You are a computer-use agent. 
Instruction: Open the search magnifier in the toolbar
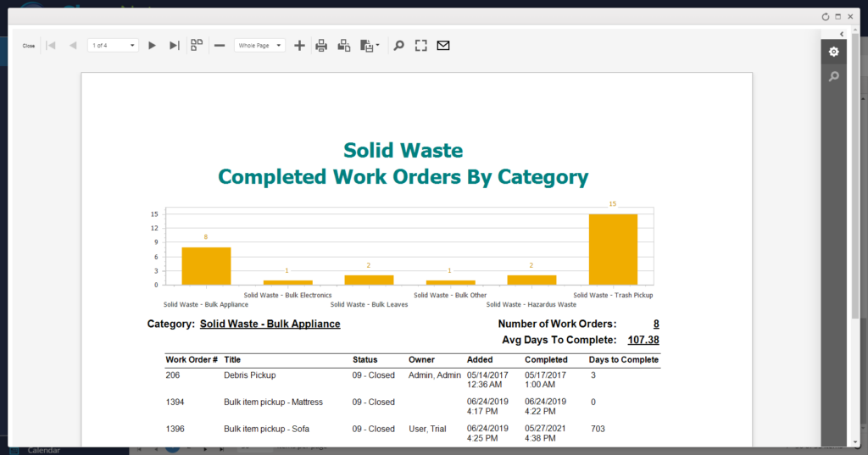click(x=398, y=46)
